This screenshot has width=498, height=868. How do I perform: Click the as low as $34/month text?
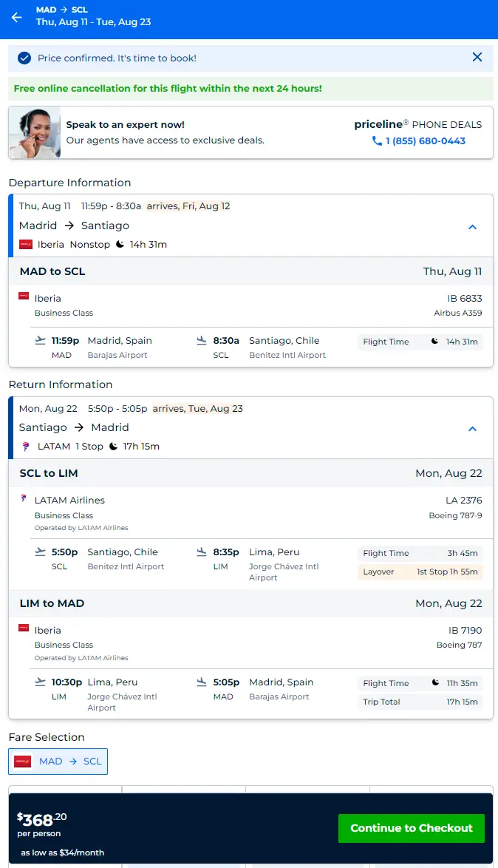(62, 852)
